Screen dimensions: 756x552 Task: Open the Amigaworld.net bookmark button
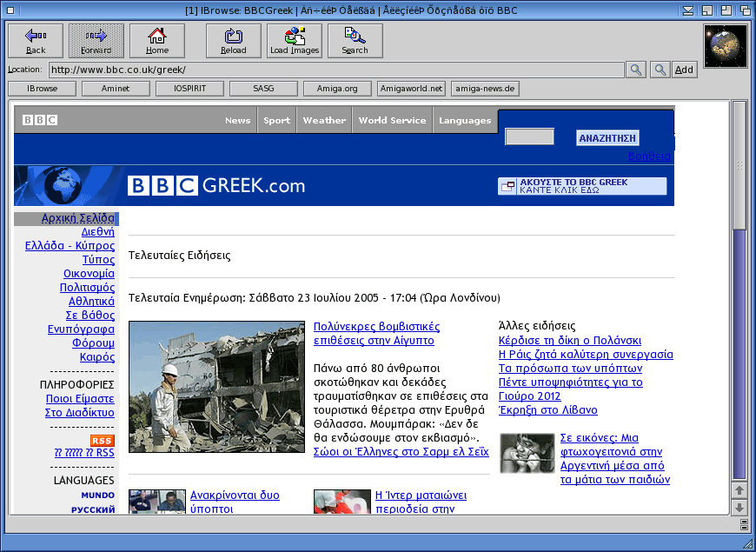coord(411,89)
